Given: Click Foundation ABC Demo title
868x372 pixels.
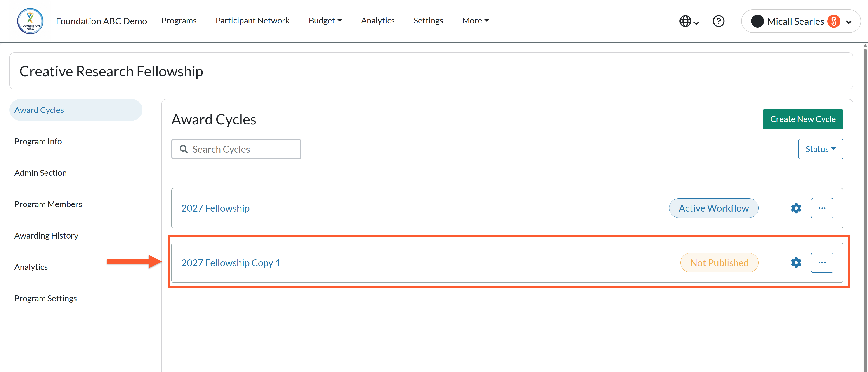Looking at the screenshot, I should click(x=101, y=21).
